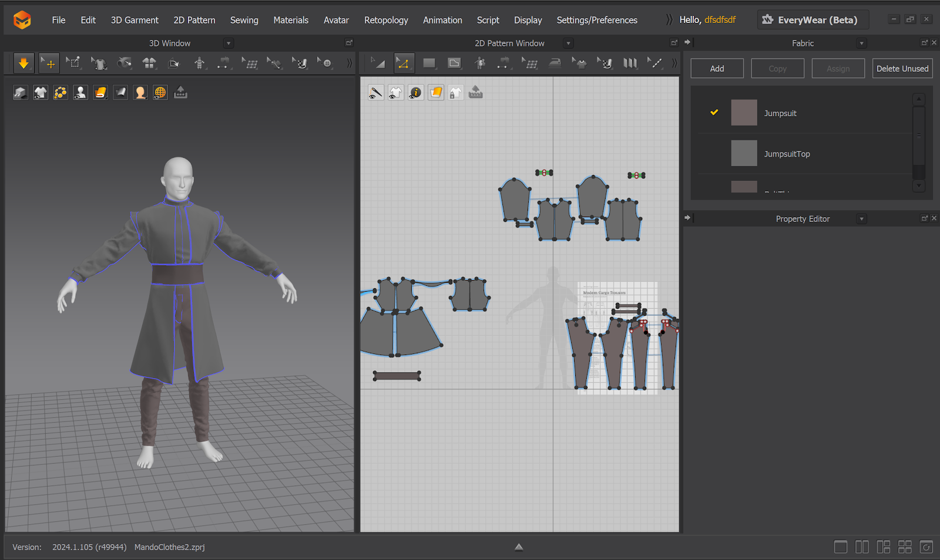Open the Retopology menu
Image resolution: width=940 pixels, height=560 pixels.
tap(385, 20)
